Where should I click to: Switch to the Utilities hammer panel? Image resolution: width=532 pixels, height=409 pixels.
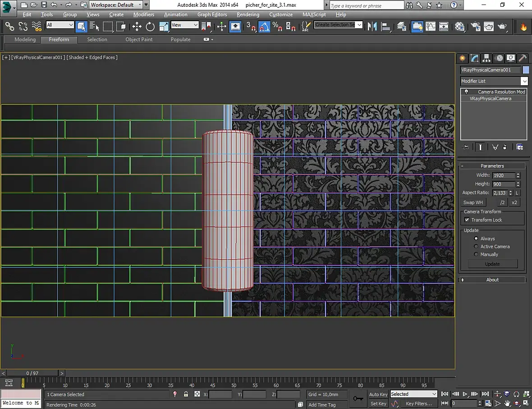[523, 58]
